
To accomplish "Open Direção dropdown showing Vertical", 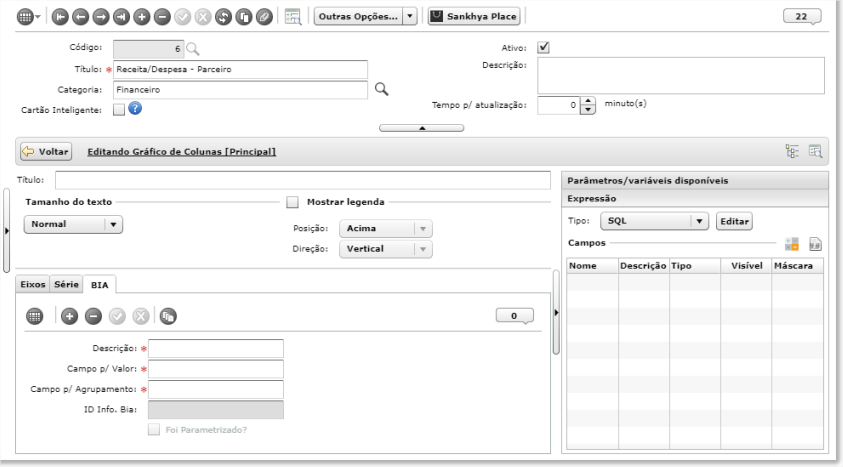I will click(385, 249).
